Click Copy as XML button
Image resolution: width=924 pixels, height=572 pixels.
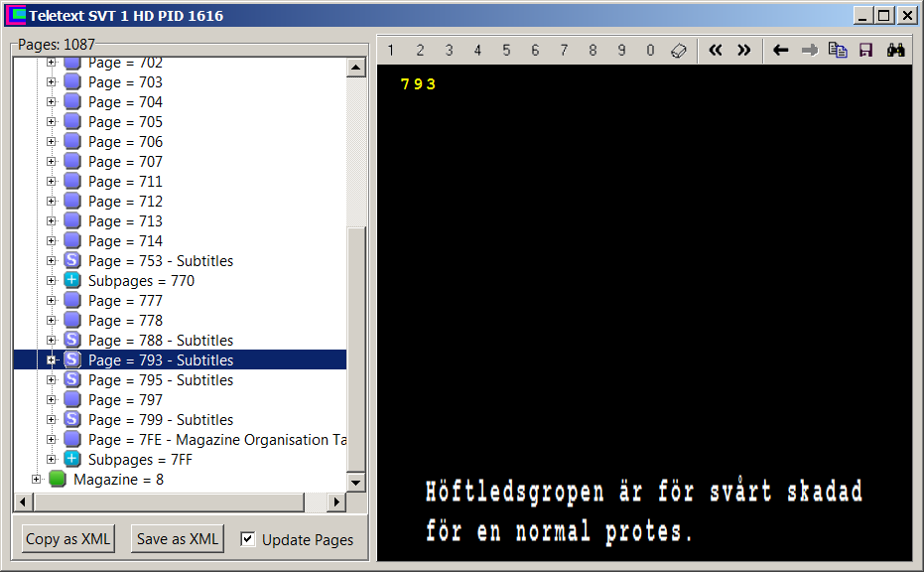pos(67,539)
